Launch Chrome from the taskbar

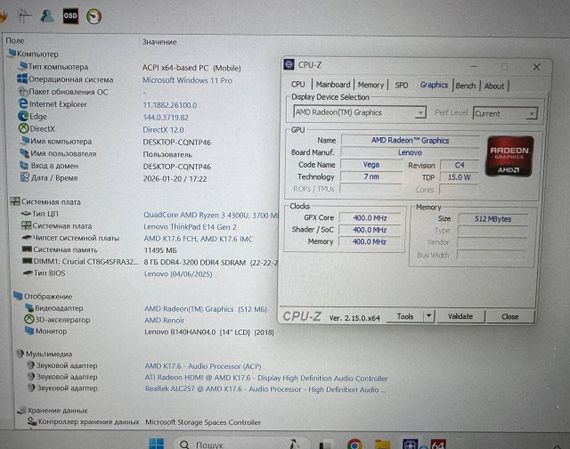[355, 444]
